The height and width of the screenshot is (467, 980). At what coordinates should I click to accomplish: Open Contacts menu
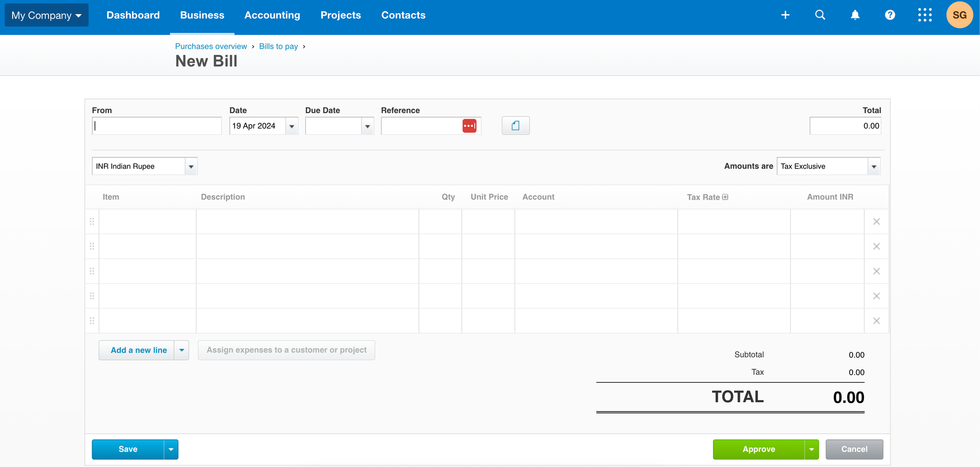click(x=403, y=15)
